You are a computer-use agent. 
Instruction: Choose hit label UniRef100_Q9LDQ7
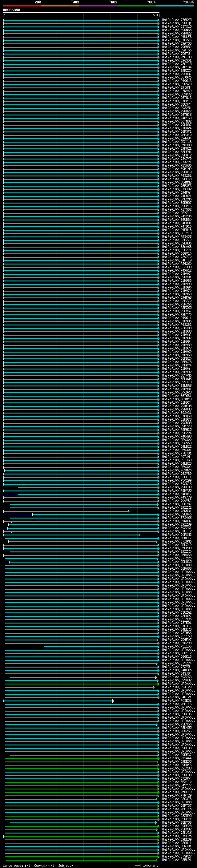(x=176, y=125)
